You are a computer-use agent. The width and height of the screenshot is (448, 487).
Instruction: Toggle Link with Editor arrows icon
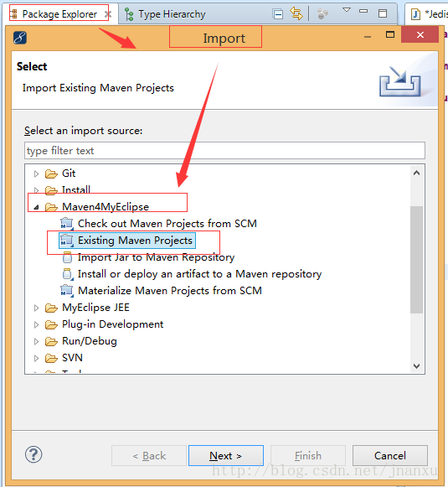tap(296, 13)
